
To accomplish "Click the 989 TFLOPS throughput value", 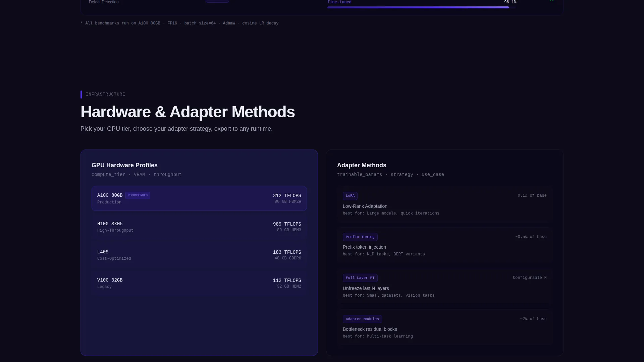I will coord(287,224).
